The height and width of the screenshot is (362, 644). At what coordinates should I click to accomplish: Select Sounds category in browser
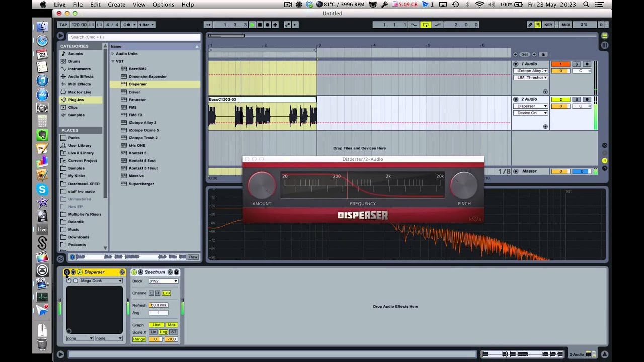(x=75, y=54)
